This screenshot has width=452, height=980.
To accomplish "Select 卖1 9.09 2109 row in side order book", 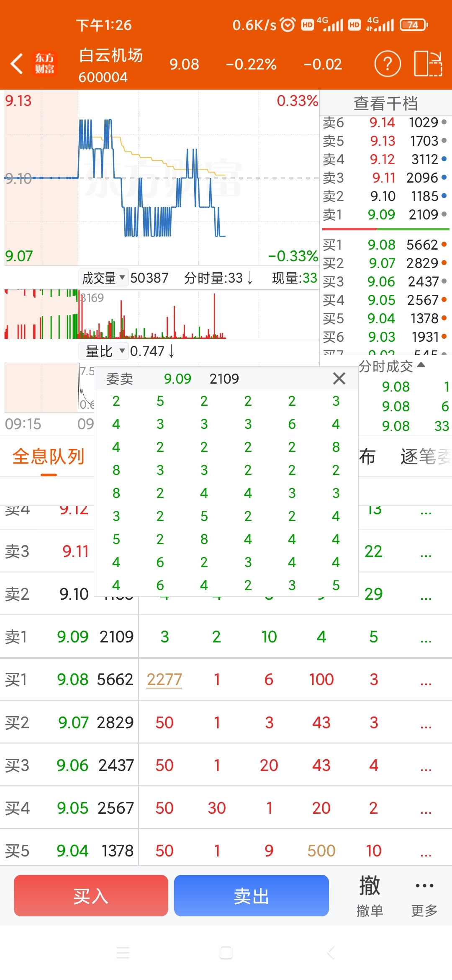I will (x=385, y=214).
